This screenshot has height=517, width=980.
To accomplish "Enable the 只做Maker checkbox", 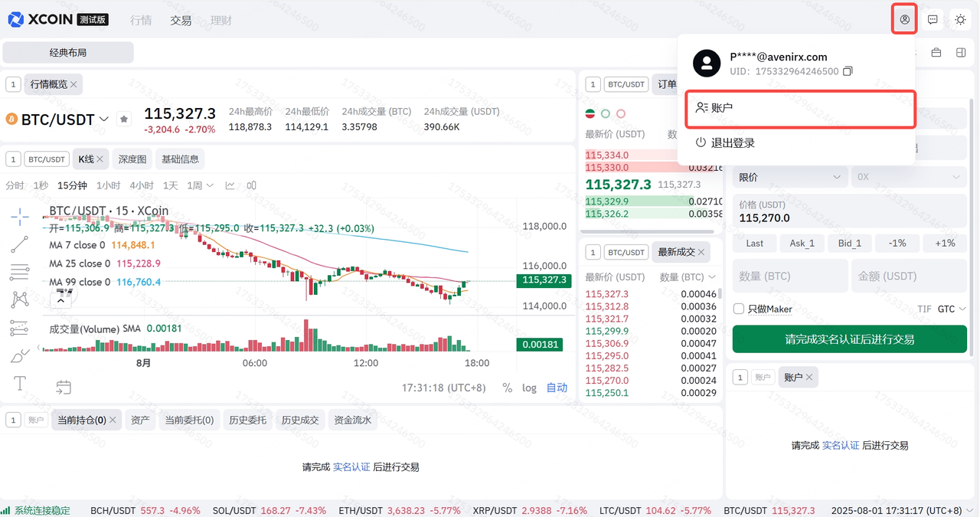I will (739, 309).
